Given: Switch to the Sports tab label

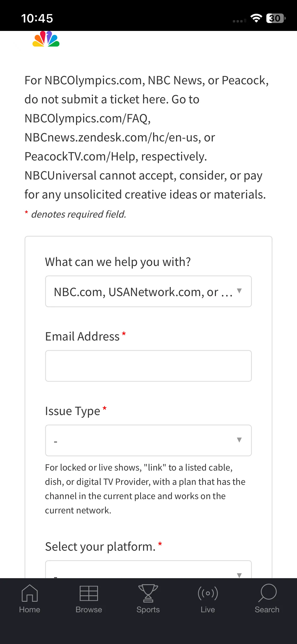Looking at the screenshot, I should click(148, 610).
